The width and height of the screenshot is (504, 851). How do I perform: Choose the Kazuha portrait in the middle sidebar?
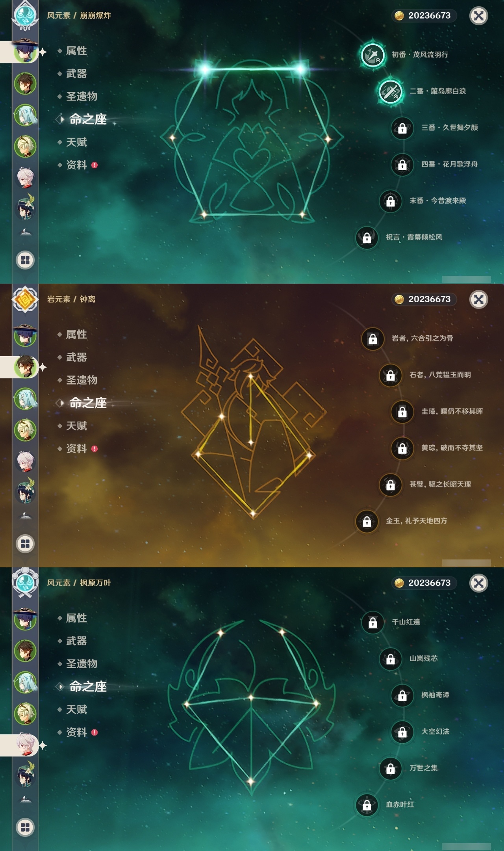[x=25, y=461]
